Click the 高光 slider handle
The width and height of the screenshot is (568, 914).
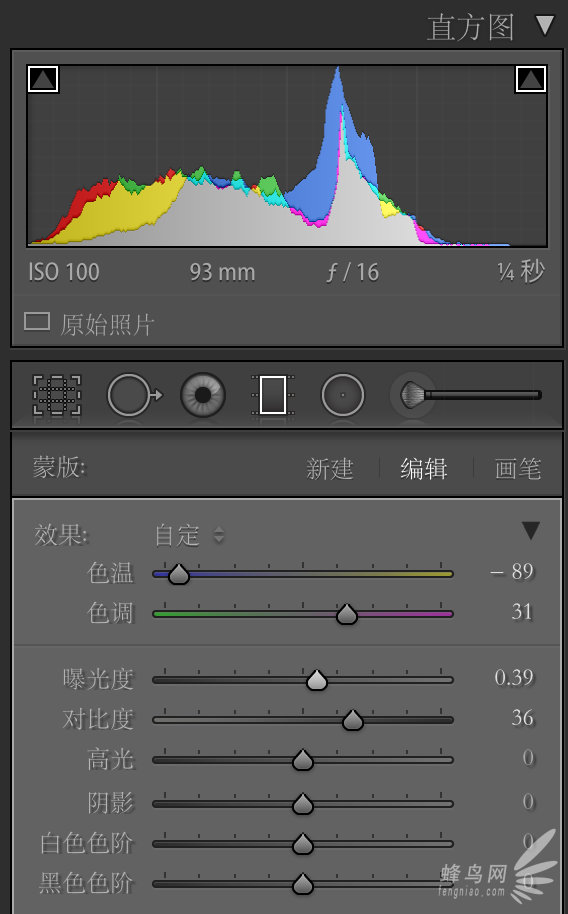(x=303, y=760)
